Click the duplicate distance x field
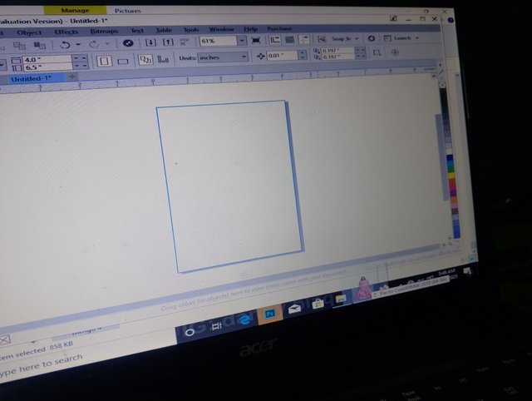 coord(337,51)
